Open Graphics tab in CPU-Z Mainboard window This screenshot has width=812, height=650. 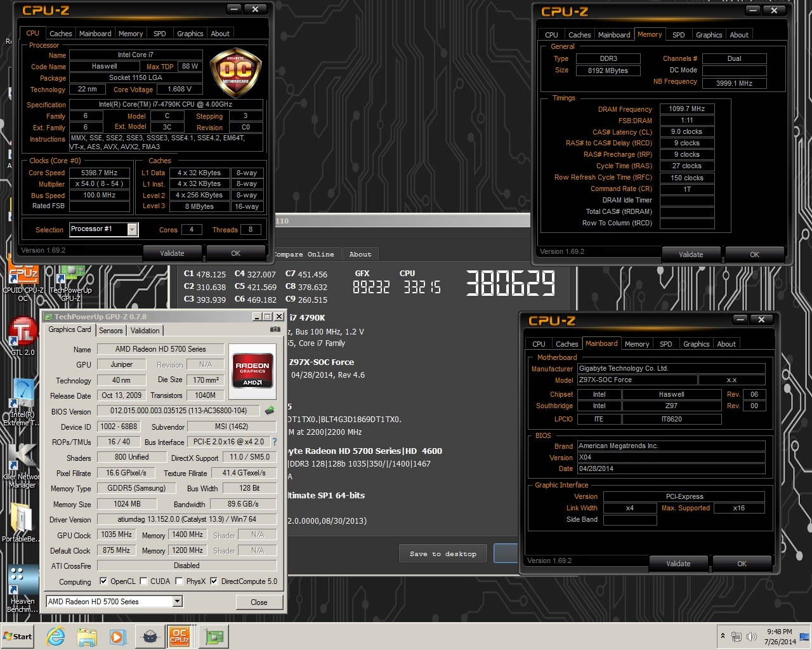click(697, 344)
